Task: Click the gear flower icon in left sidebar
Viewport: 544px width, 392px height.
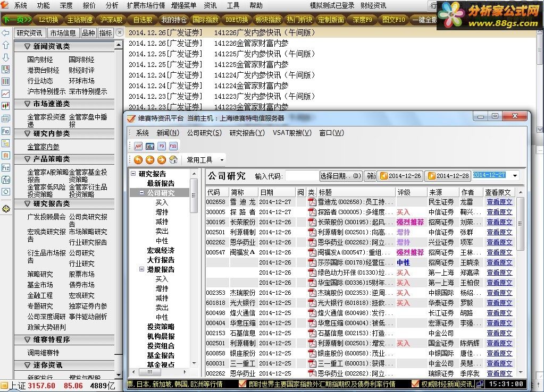Action: [5, 209]
